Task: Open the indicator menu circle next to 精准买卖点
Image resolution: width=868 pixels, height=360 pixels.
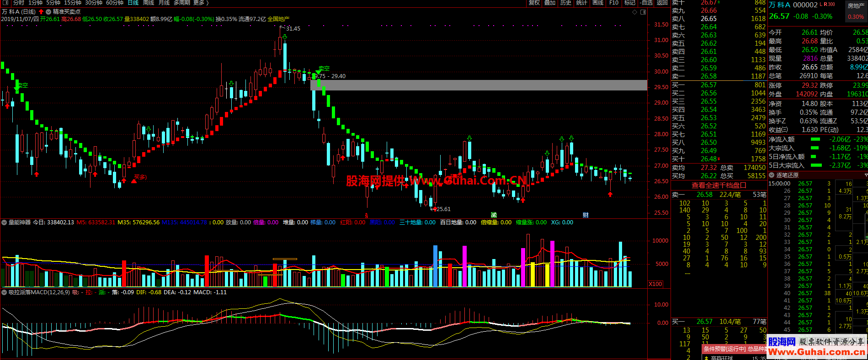Action: pos(48,11)
